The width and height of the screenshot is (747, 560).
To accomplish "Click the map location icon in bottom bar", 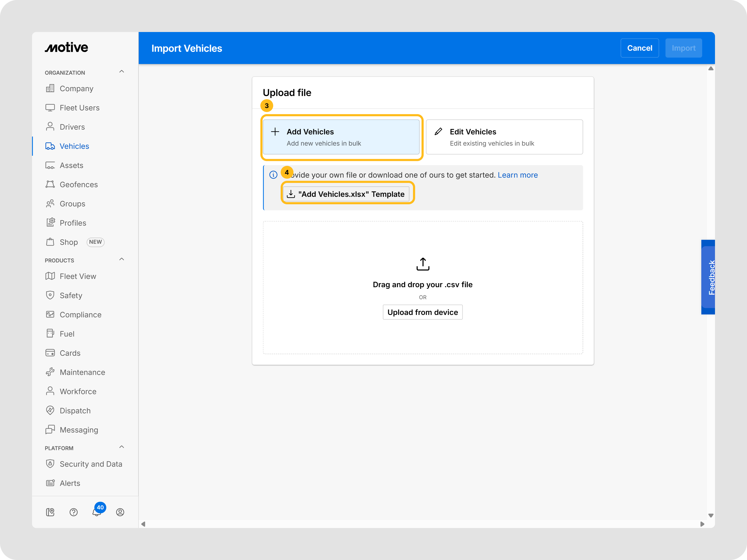I will (50, 512).
